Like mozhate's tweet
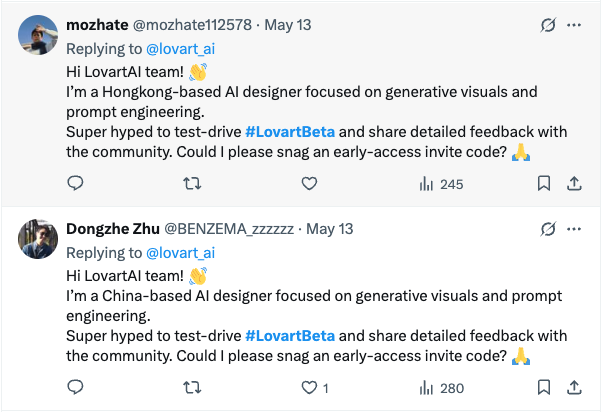Screen dimensions: 602x412 point(309,184)
